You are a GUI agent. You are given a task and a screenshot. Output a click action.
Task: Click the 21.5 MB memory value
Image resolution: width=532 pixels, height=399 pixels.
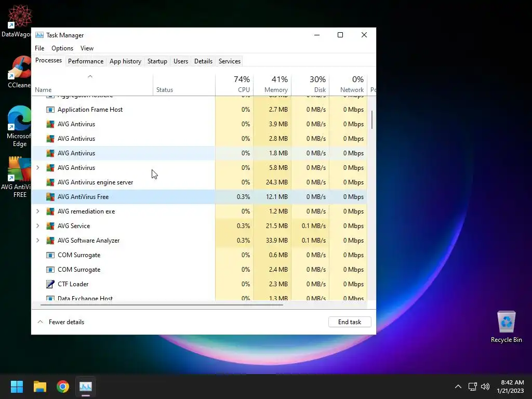pos(277,226)
